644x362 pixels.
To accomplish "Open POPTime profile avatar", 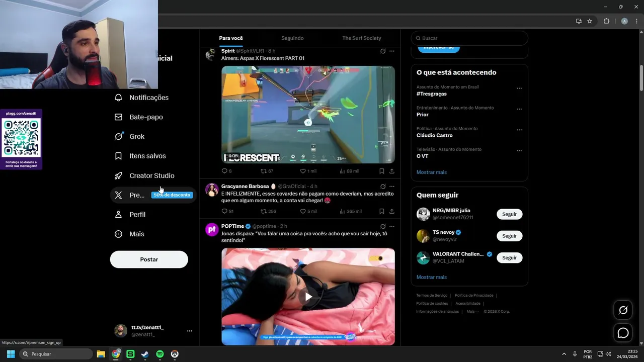I will click(212, 230).
